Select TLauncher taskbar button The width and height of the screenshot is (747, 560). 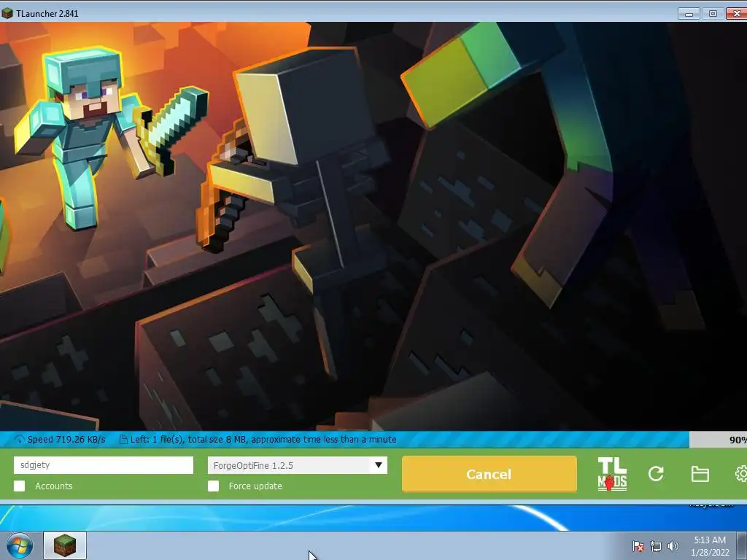65,545
